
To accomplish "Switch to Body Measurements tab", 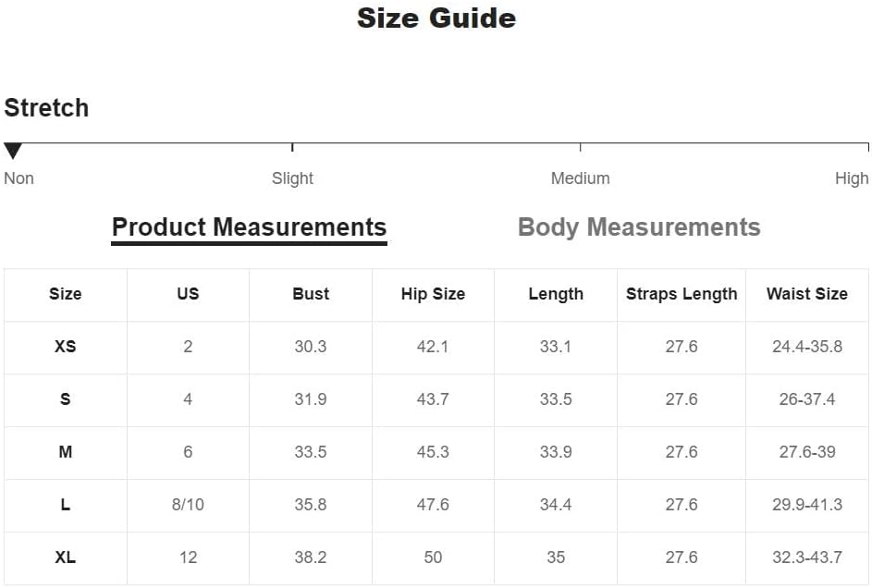I will pyautogui.click(x=639, y=227).
